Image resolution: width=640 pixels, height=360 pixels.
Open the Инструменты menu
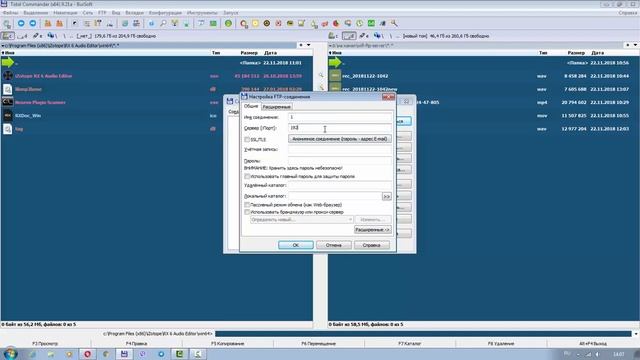(202, 13)
